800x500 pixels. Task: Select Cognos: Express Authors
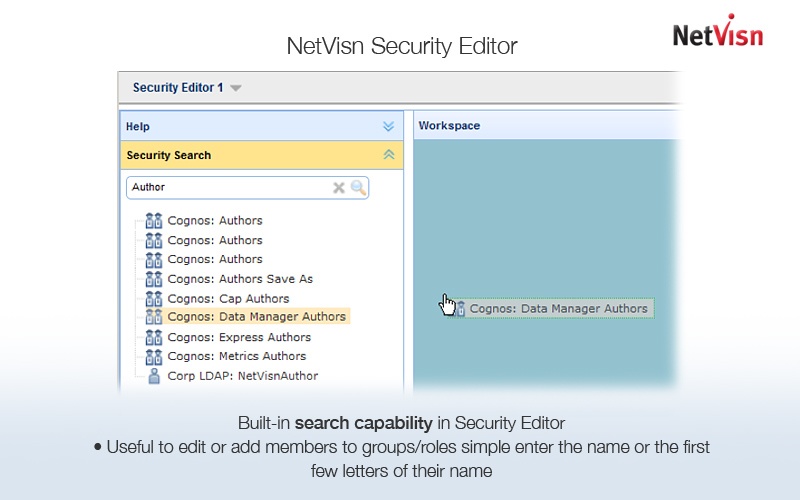pyautogui.click(x=239, y=337)
